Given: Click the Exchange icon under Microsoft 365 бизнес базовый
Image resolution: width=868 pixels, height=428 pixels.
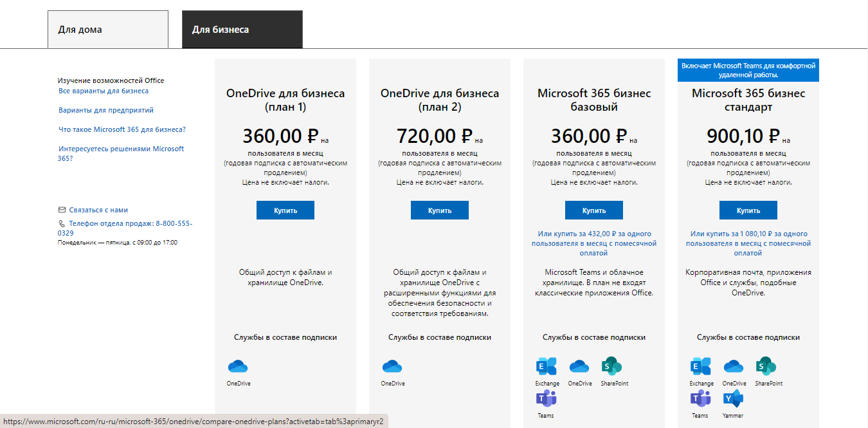Looking at the screenshot, I should (547, 366).
